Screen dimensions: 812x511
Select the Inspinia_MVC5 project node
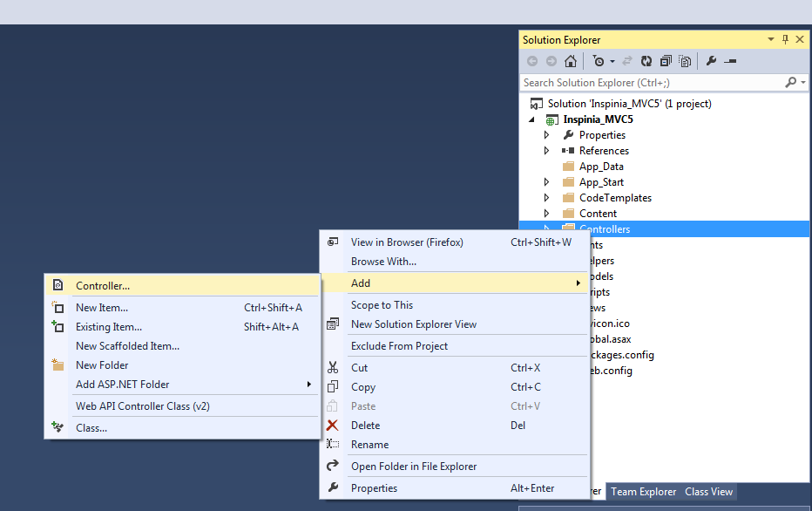point(598,119)
